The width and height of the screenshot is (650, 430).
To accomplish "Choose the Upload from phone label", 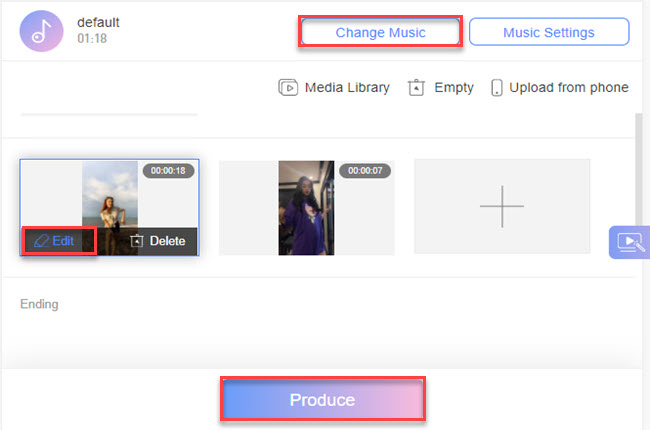I will 568,88.
